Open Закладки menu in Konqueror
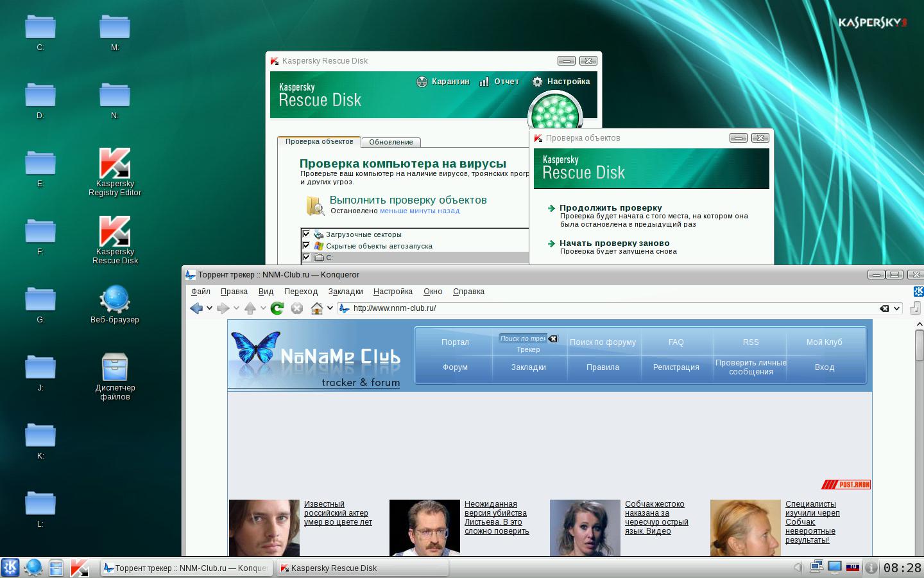 click(345, 292)
